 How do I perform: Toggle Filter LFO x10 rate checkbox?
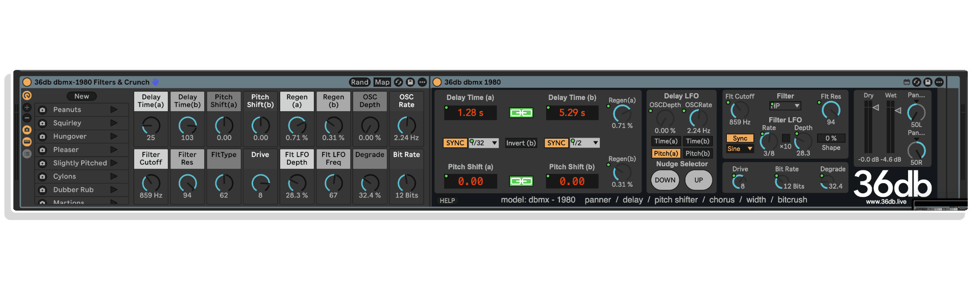pos(786,138)
